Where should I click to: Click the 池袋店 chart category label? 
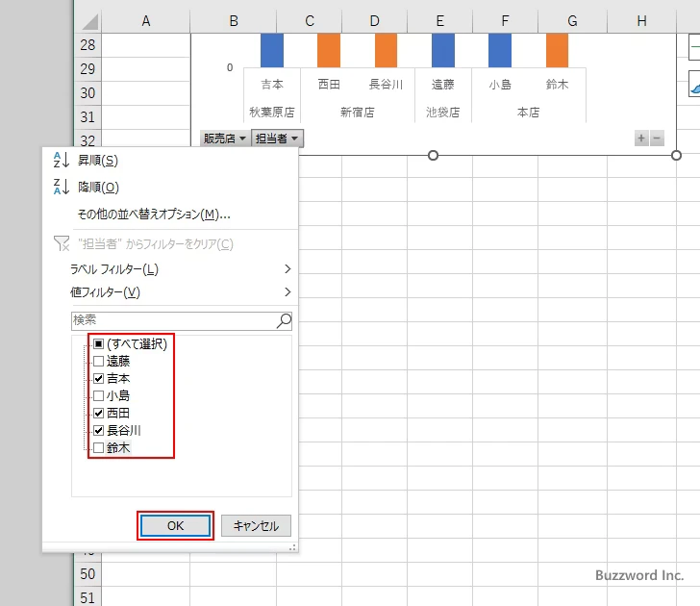(x=443, y=113)
